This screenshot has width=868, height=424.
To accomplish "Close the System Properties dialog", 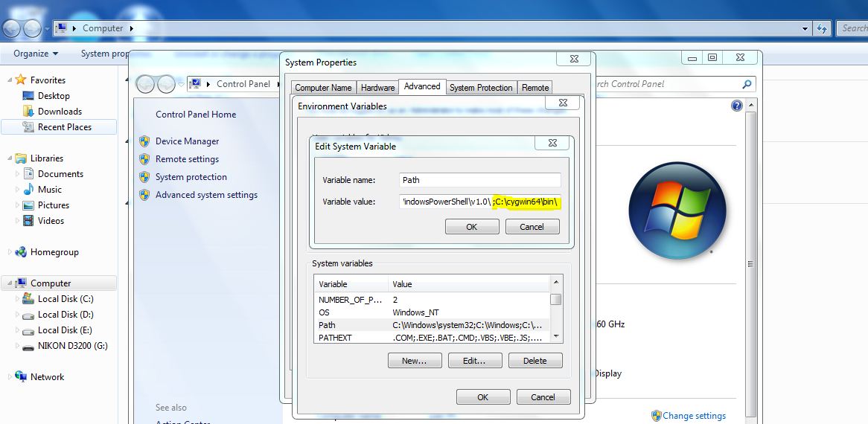I will (575, 59).
